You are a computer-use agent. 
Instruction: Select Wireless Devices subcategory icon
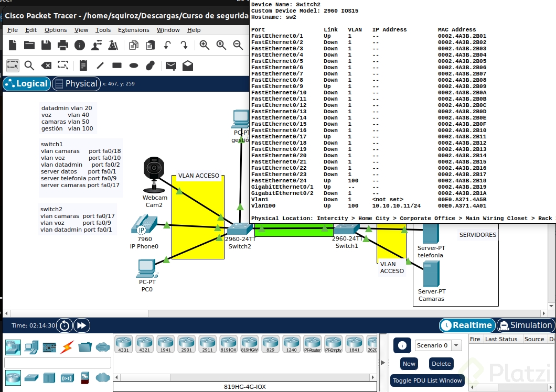pyautogui.click(x=67, y=378)
